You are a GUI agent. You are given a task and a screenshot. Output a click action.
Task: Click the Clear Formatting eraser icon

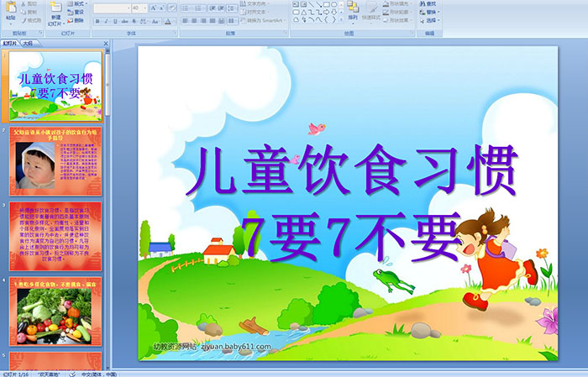pos(172,8)
